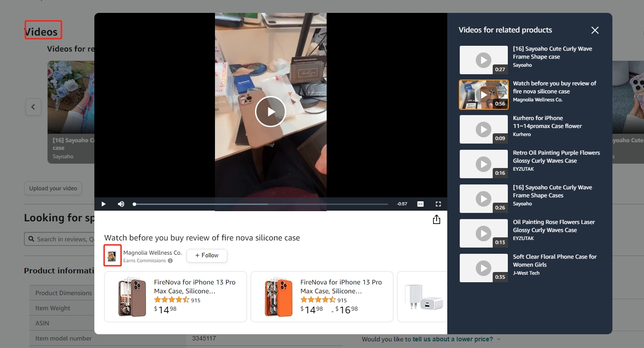Open the white charger product card
Screen dimensions: 644x348
click(x=422, y=296)
